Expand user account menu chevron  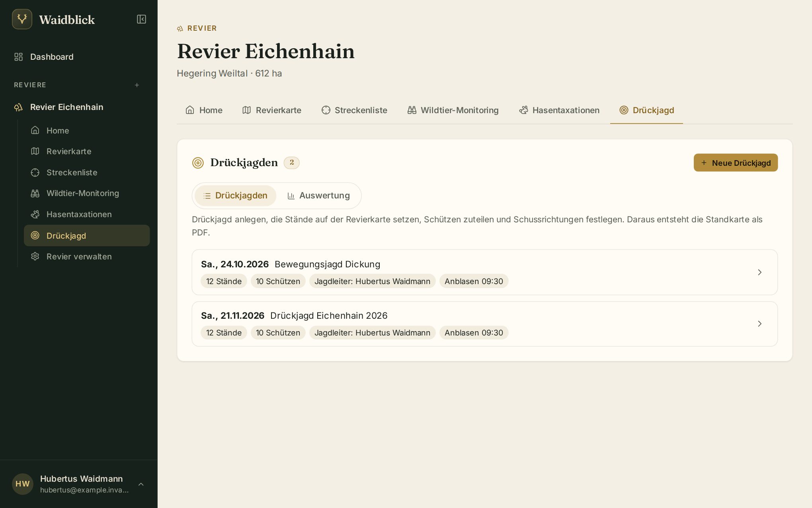tap(141, 484)
